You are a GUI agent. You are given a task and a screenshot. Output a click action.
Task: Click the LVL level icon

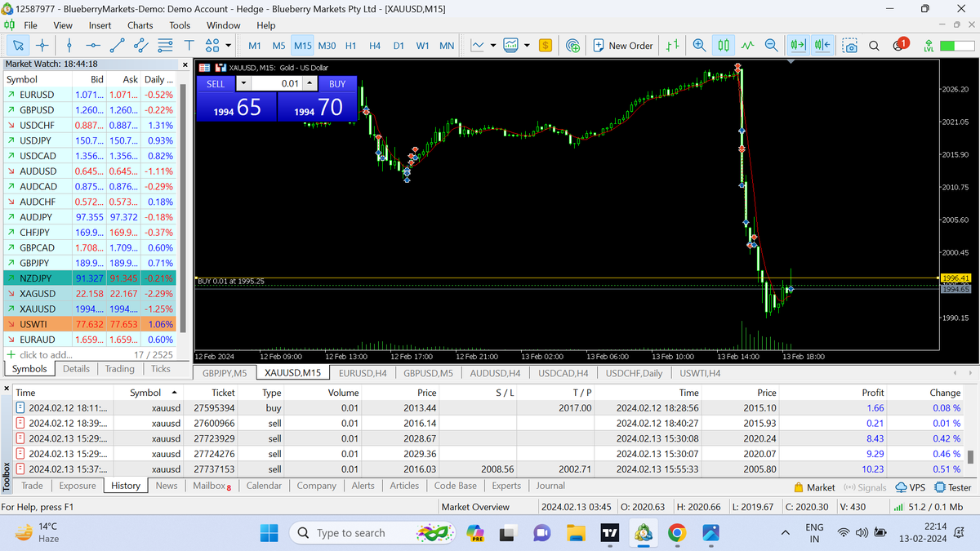click(x=929, y=46)
